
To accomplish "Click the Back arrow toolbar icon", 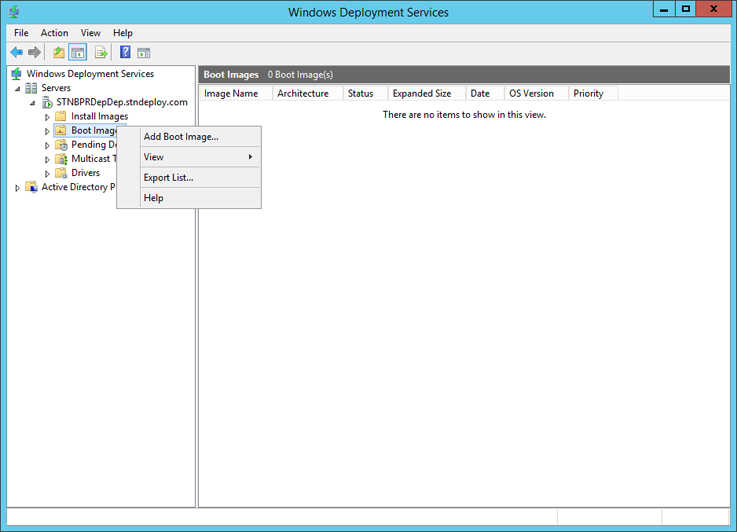I will [16, 52].
